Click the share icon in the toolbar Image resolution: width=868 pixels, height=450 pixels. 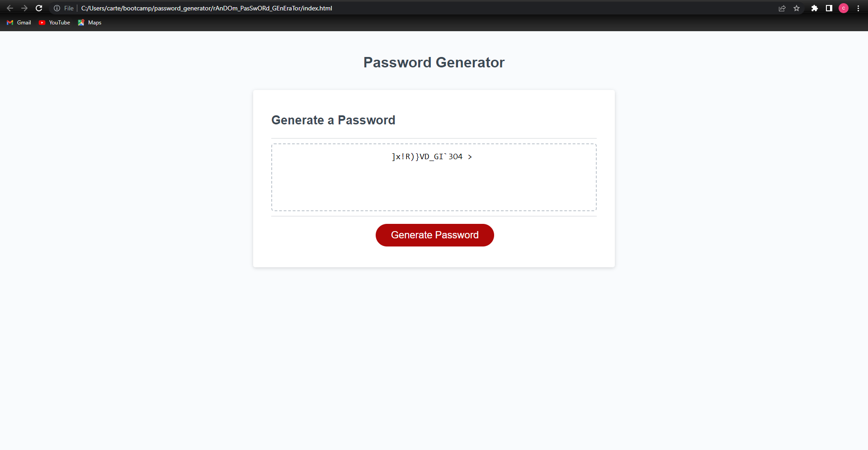coord(782,8)
